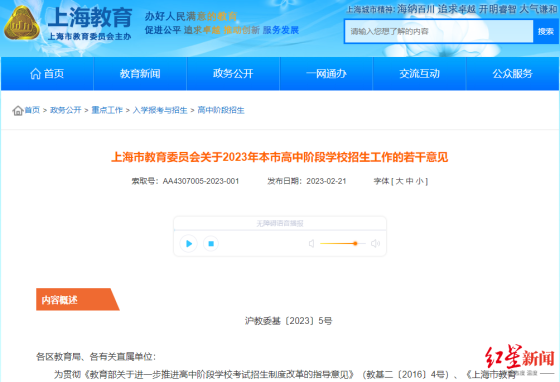Click the home icon in the breadcrumb
Image resolution: width=560 pixels, height=382 pixels.
[x=18, y=111]
